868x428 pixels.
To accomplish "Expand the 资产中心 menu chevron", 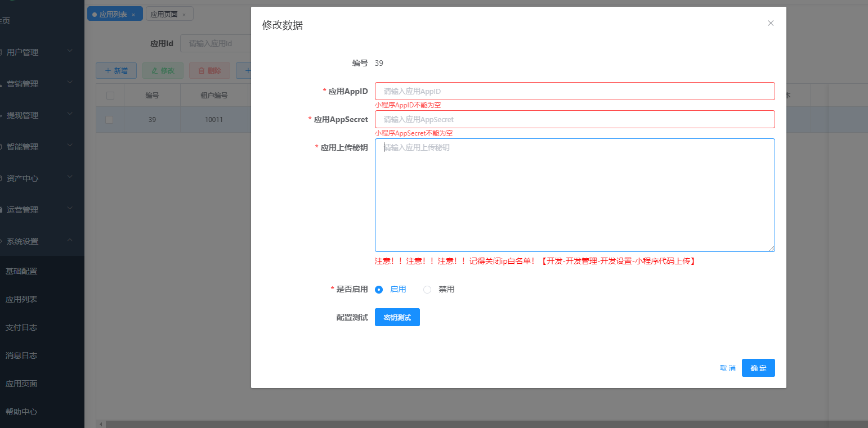I will tap(70, 177).
